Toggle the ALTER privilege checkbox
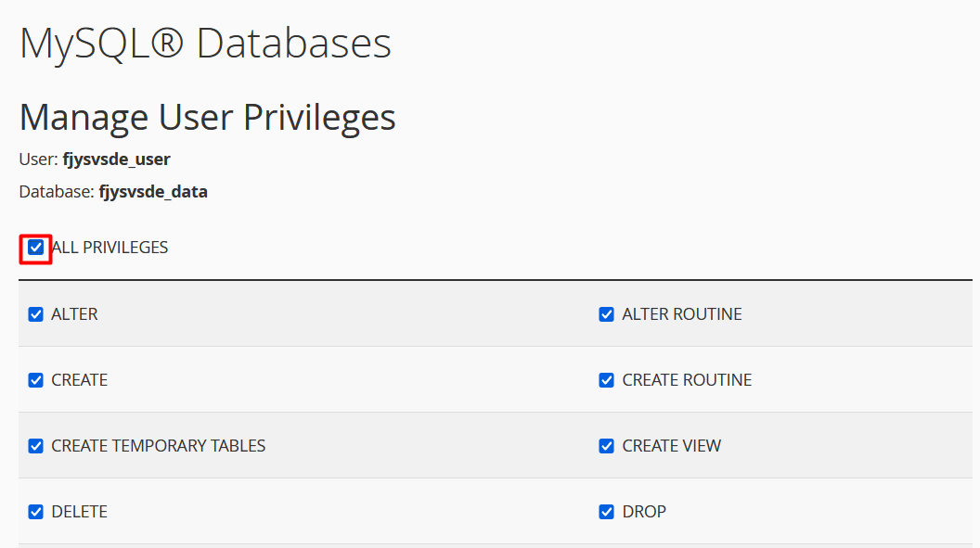 (36, 314)
